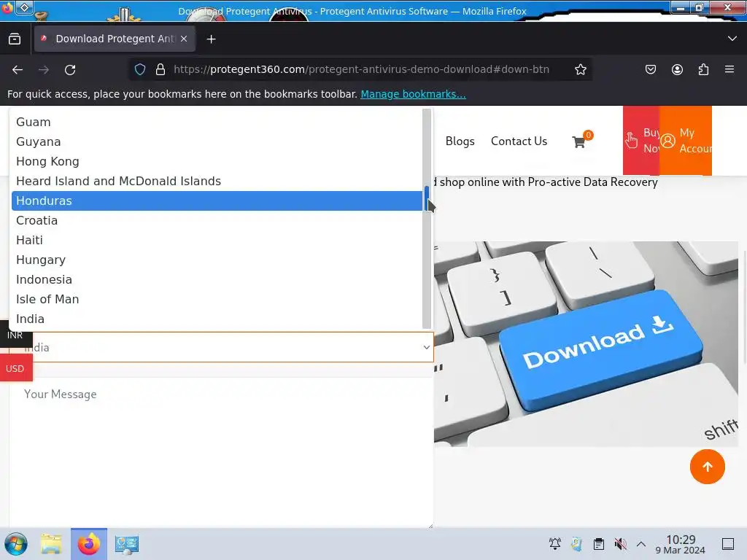Screen dimensions: 747x560
Task: Select Guam from the country list
Action: 217,122
